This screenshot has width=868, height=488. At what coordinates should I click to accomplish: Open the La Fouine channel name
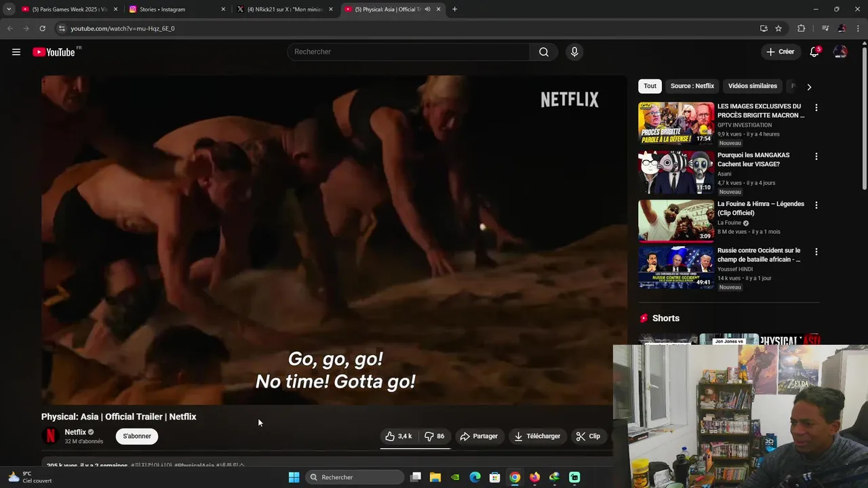click(730, 223)
